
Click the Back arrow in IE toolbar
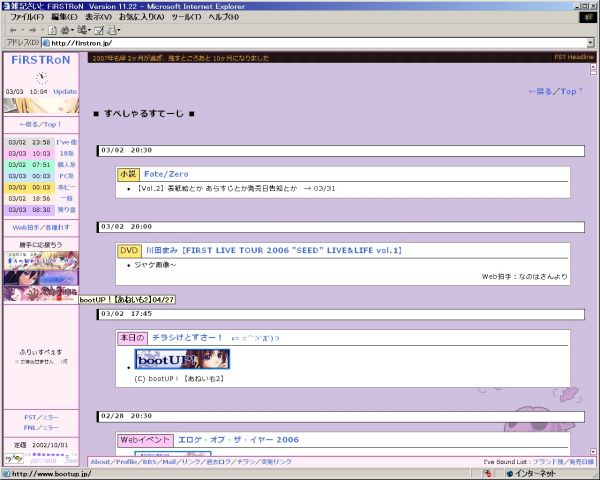pos(11,30)
